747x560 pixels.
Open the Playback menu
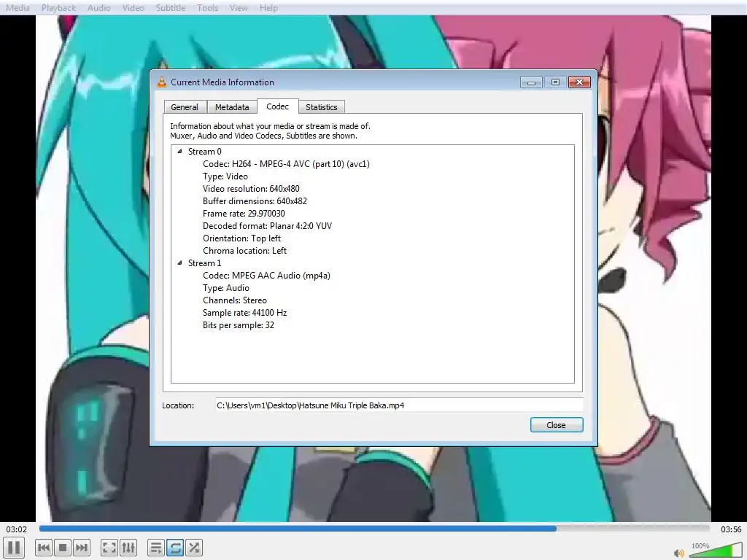tap(58, 7)
